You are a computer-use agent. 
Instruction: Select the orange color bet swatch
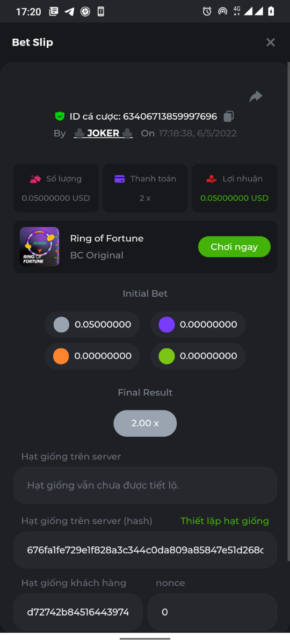tap(61, 356)
